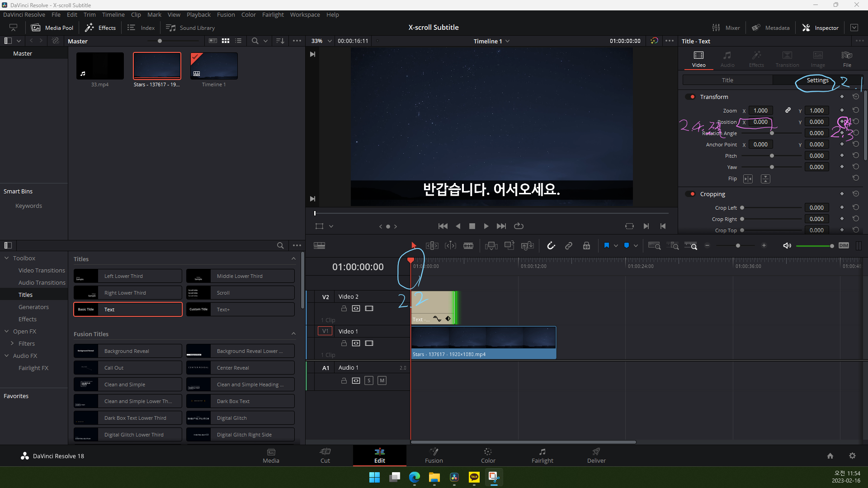Toggle the Transform enable switch
The width and height of the screenshot is (868, 488).
click(x=690, y=97)
